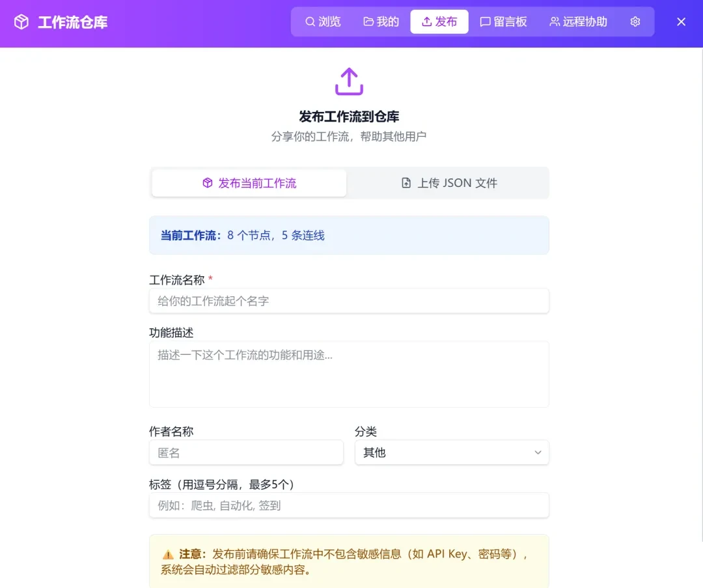This screenshot has width=703, height=588.
Task: Select the 发布 tab
Action: click(439, 21)
